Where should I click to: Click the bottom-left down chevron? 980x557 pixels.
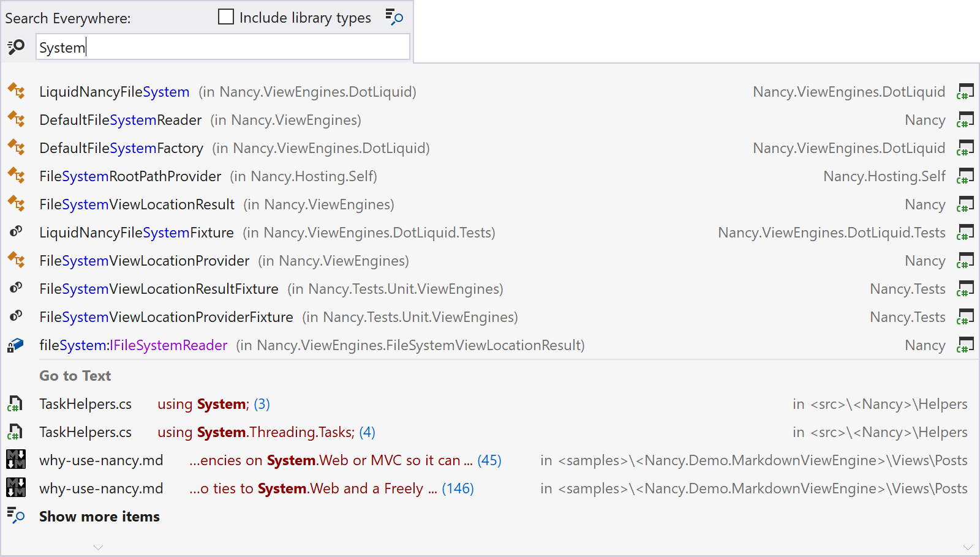tap(98, 547)
